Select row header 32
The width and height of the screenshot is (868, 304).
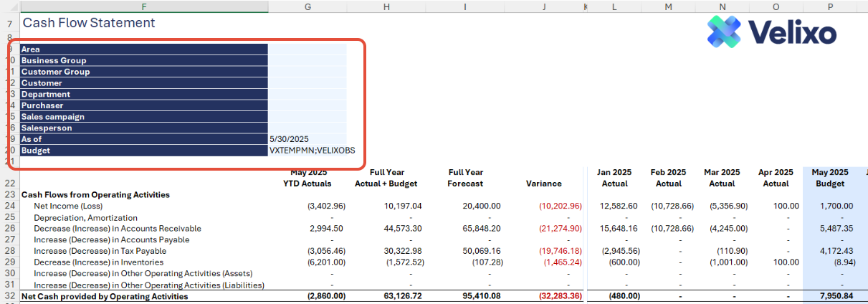[x=10, y=296]
